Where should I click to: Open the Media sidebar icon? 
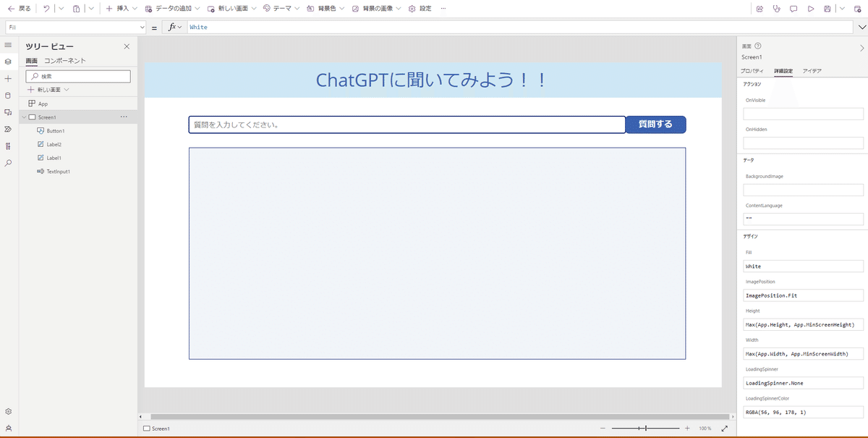tap(8, 112)
